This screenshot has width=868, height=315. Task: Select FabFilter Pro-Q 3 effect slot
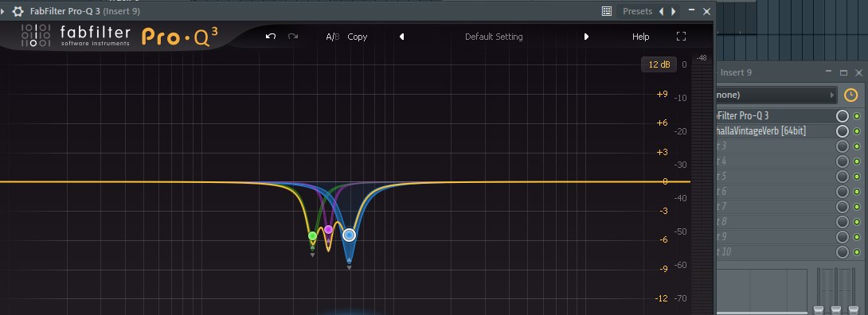(775, 116)
